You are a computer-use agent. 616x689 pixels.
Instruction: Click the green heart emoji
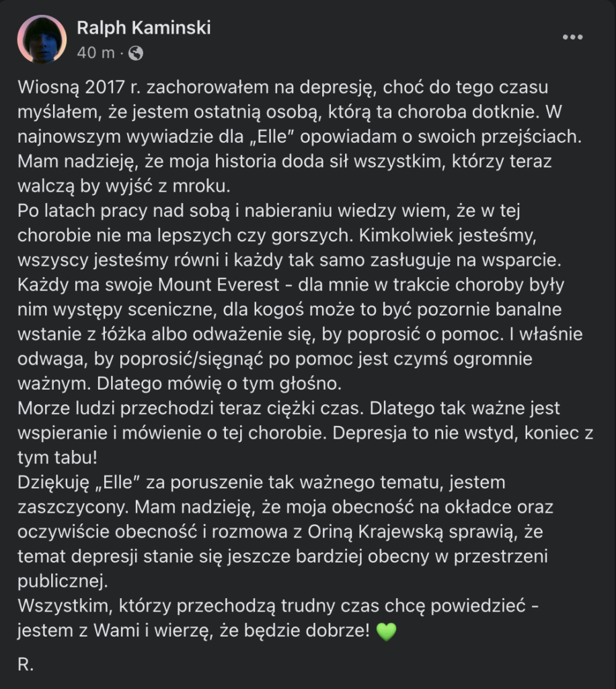click(x=386, y=633)
